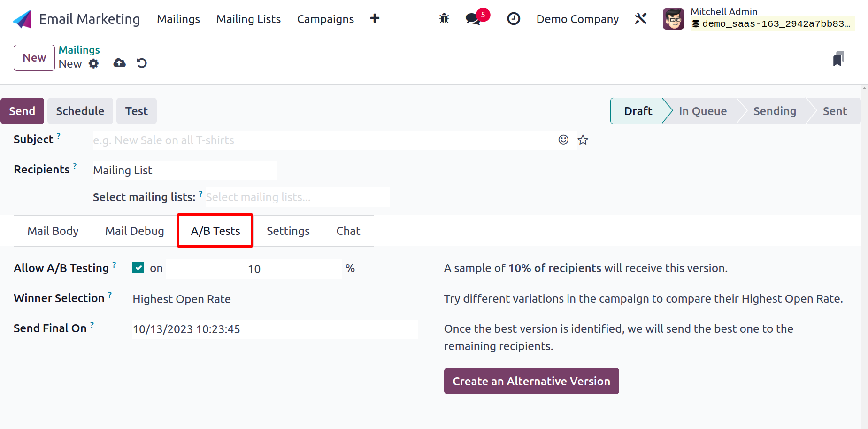This screenshot has height=429, width=868.
Task: Click the star icon beside Subject
Action: 583,140
